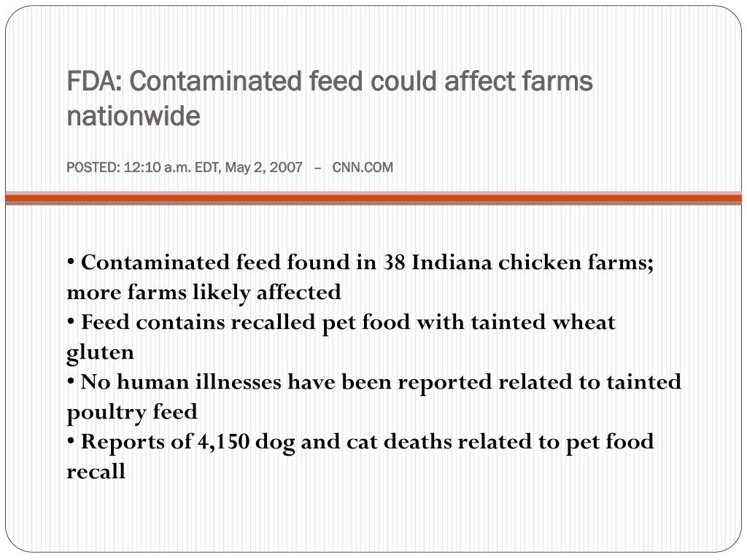Click the 'FDA:' text in the title
Image resolution: width=747 pixels, height=560 pixels.
(x=95, y=81)
